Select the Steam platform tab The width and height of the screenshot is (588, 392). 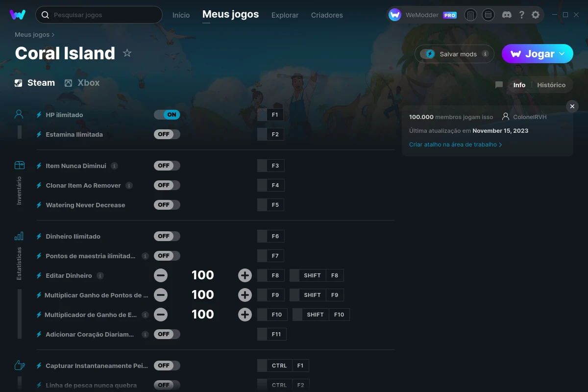tap(34, 83)
